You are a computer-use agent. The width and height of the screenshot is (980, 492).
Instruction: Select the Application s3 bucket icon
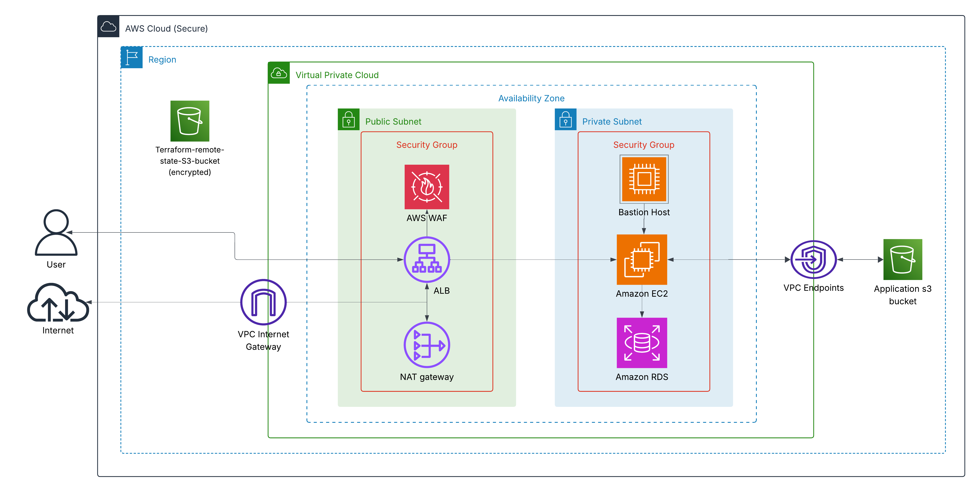coord(902,260)
